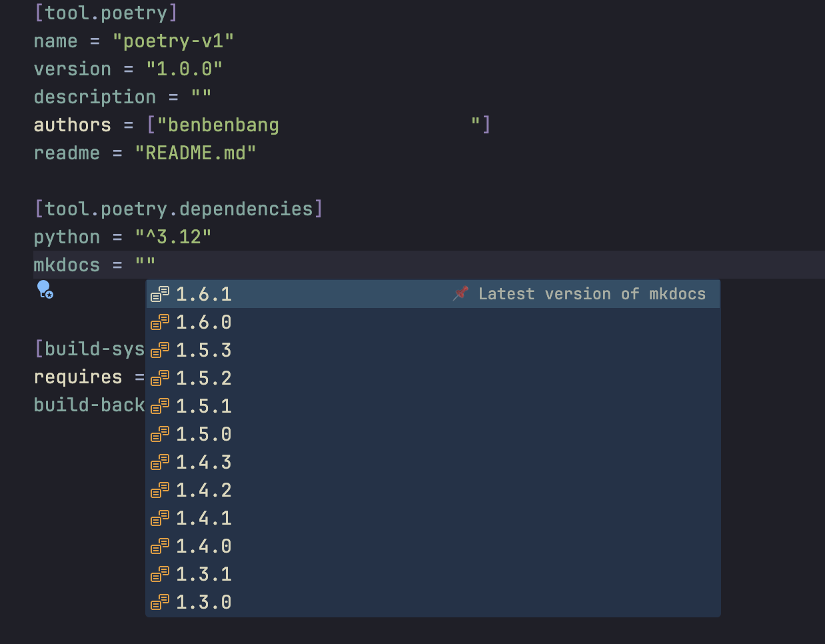The image size is (825, 644).
Task: Click the description key
Action: click(95, 97)
